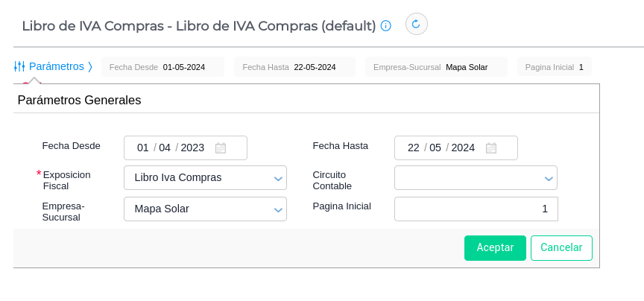This screenshot has width=644, height=301.
Task: Open the Circuito Contable dropdown
Action: [x=549, y=178]
